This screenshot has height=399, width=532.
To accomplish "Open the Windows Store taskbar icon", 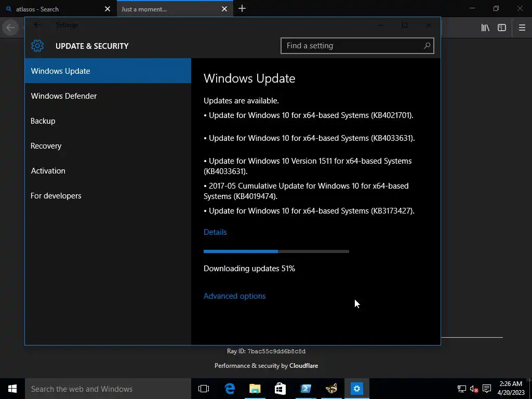I will tap(280, 389).
